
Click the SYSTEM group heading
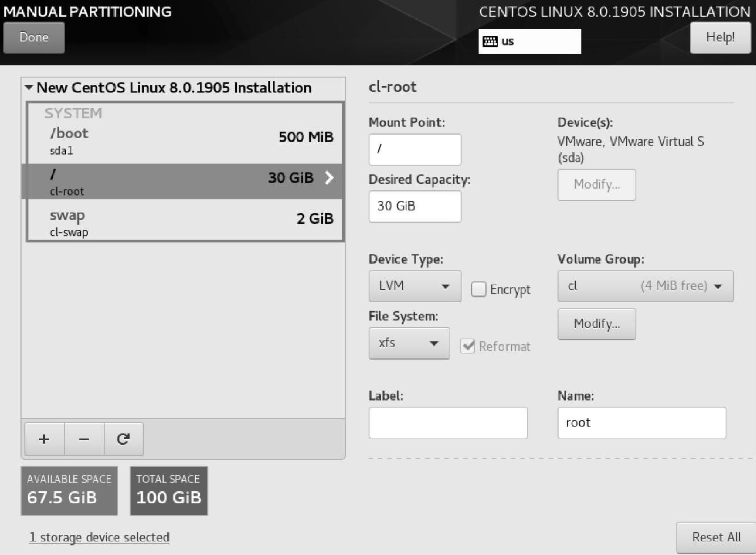[x=73, y=114]
